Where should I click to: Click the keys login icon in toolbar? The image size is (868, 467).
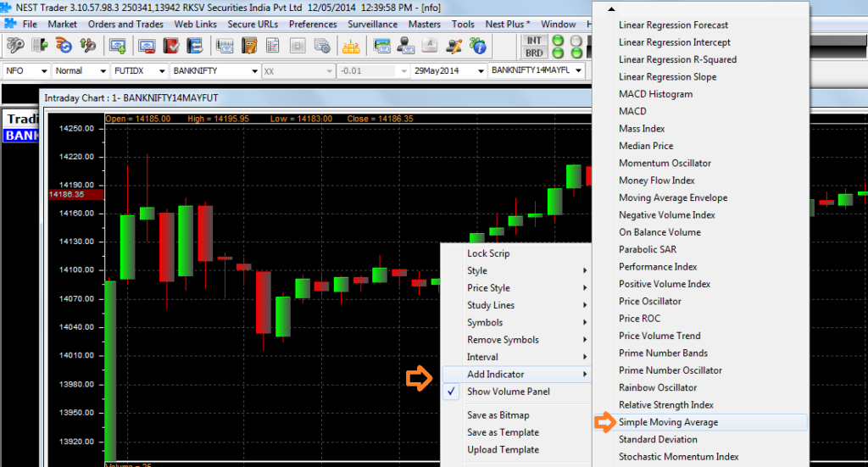pos(15,46)
